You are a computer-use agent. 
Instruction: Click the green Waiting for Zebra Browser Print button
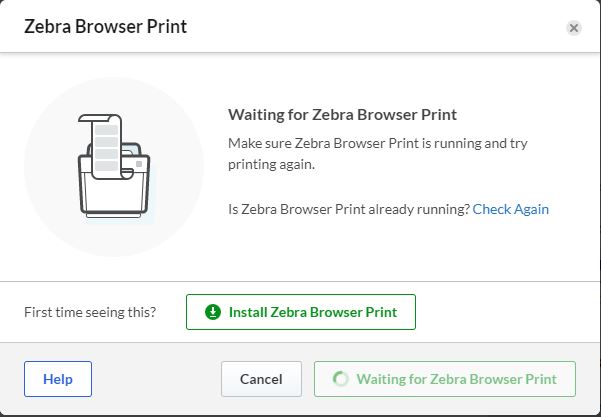click(444, 380)
